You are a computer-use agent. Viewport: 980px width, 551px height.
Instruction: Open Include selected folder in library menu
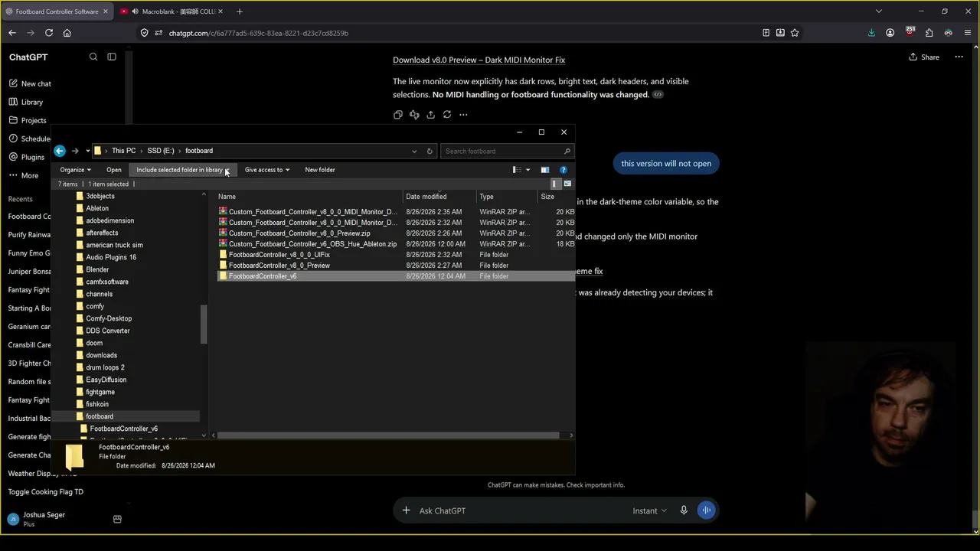click(181, 170)
